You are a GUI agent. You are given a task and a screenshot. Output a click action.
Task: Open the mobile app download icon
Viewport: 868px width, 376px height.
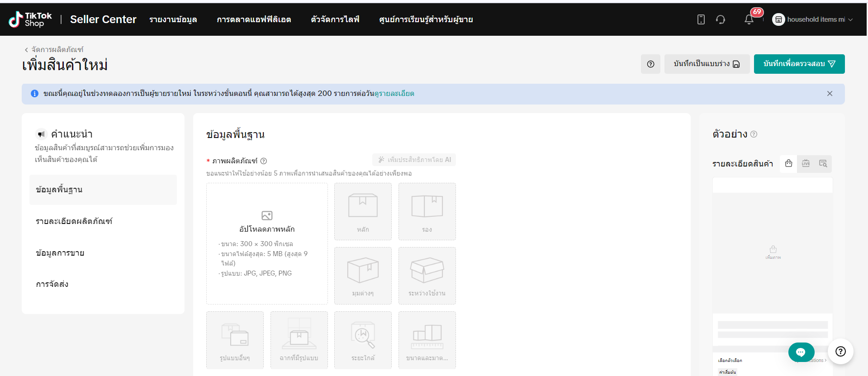click(x=701, y=19)
